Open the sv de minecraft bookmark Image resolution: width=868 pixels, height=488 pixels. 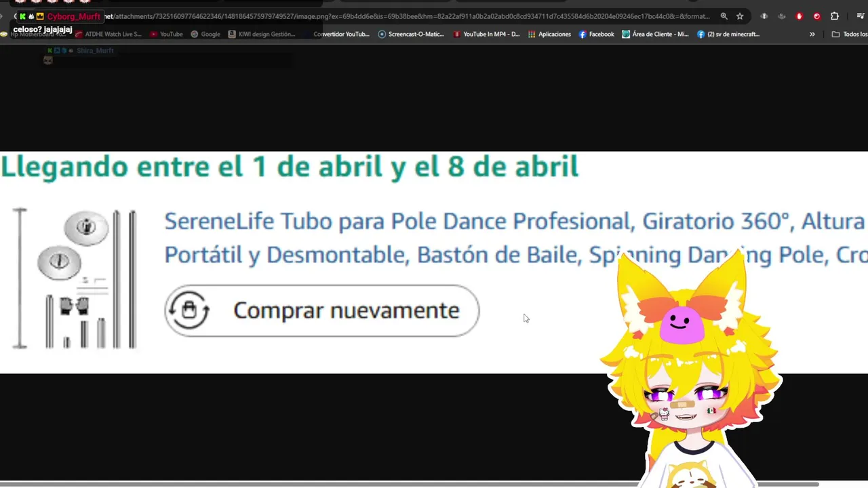tap(728, 34)
